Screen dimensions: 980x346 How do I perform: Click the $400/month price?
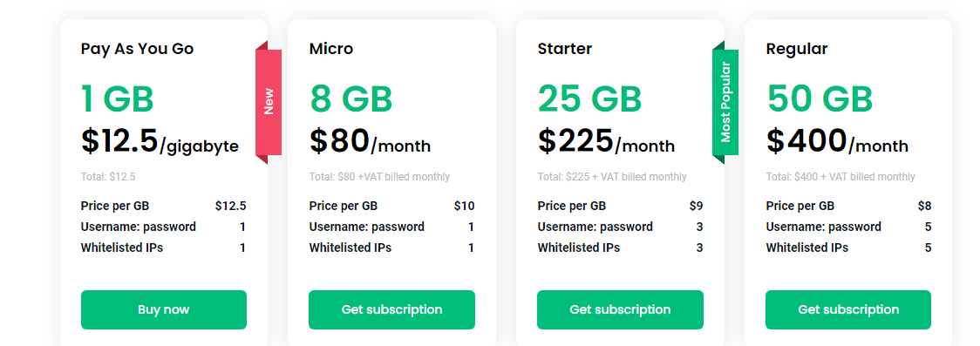tap(838, 140)
